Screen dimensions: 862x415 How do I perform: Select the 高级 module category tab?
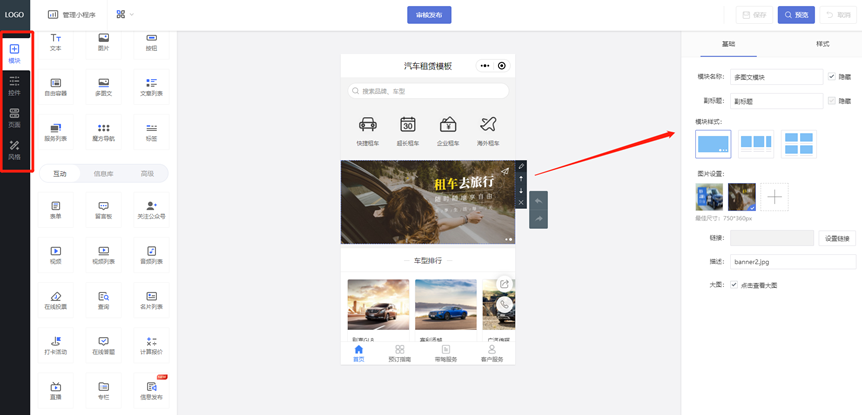click(147, 174)
